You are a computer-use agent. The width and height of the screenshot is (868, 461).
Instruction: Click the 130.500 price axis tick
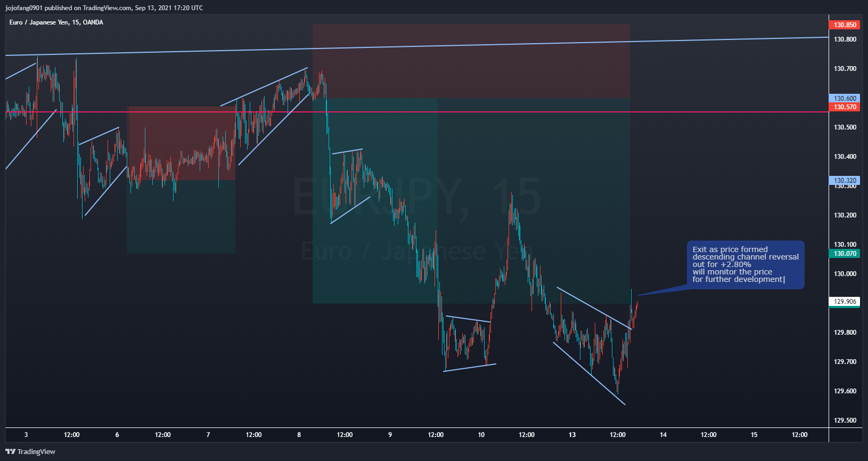[x=845, y=127]
